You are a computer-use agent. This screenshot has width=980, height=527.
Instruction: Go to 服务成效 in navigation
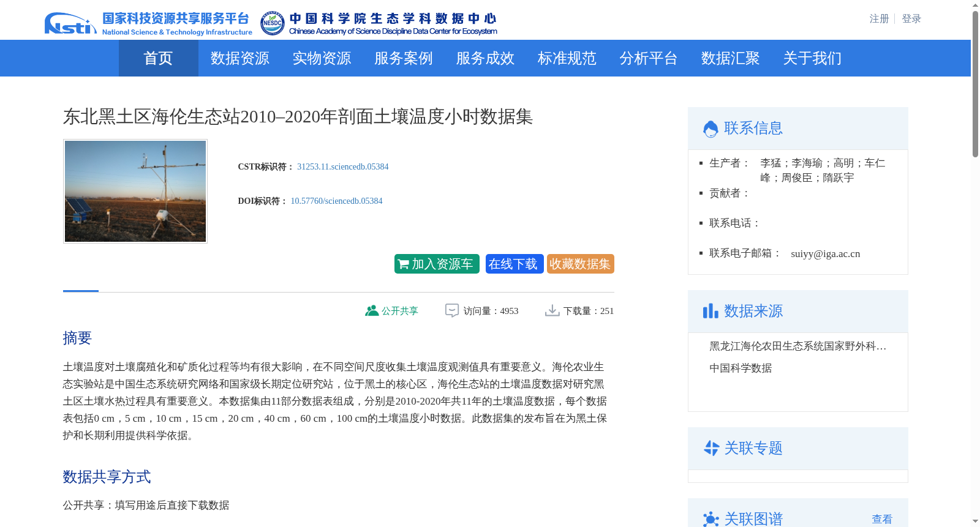pos(485,58)
